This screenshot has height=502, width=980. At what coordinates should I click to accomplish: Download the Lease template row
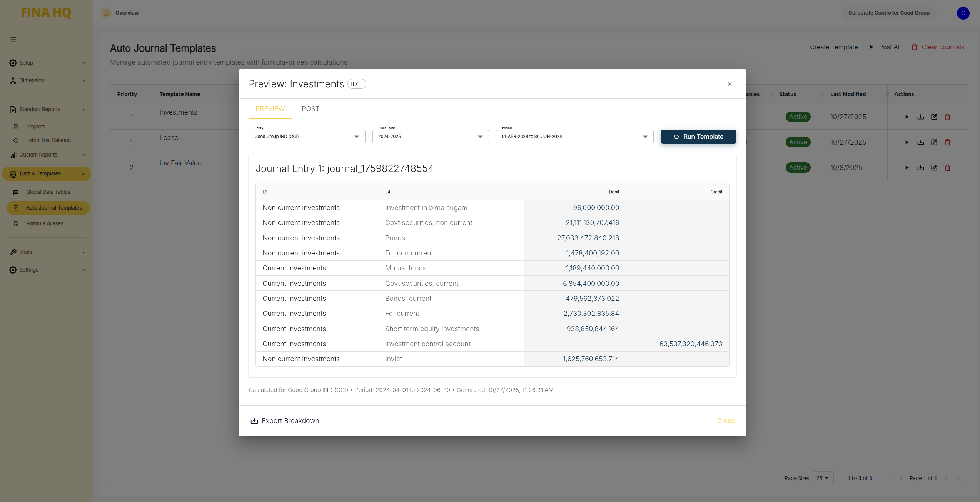[x=920, y=142]
